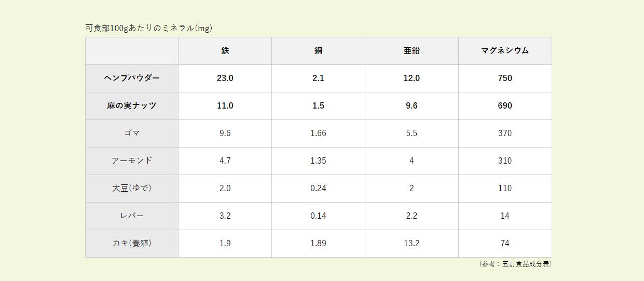644x281 pixels.
Task: Select the 麻の実ナッツ row label
Action: (132, 105)
